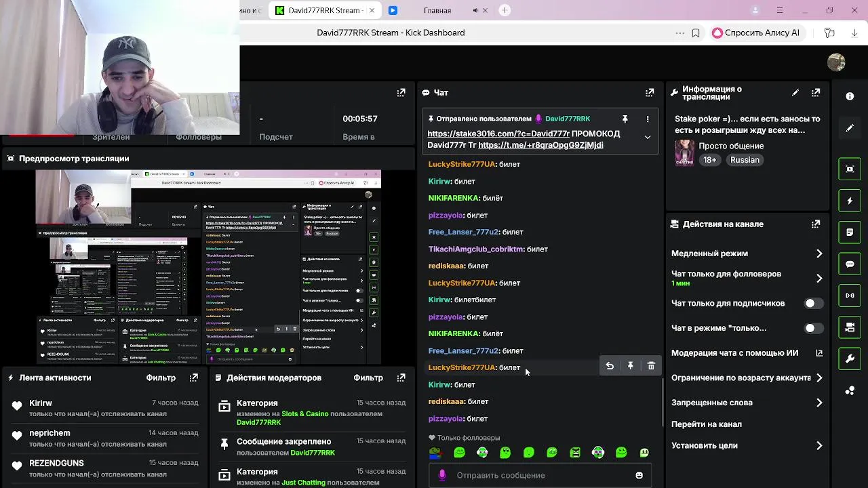This screenshot has width=868, height=488.
Task: Toggle subscribers-only chat switch
Action: coord(814,303)
